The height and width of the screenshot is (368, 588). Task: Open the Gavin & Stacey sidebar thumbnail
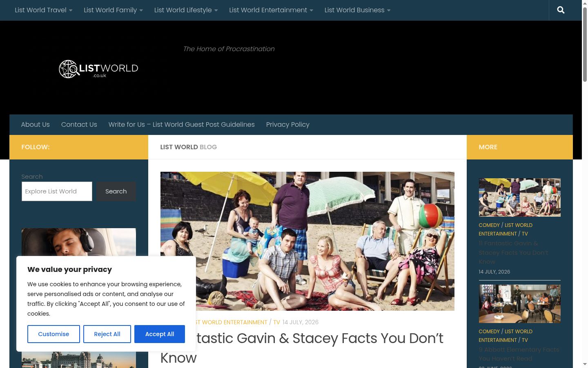pos(520,197)
